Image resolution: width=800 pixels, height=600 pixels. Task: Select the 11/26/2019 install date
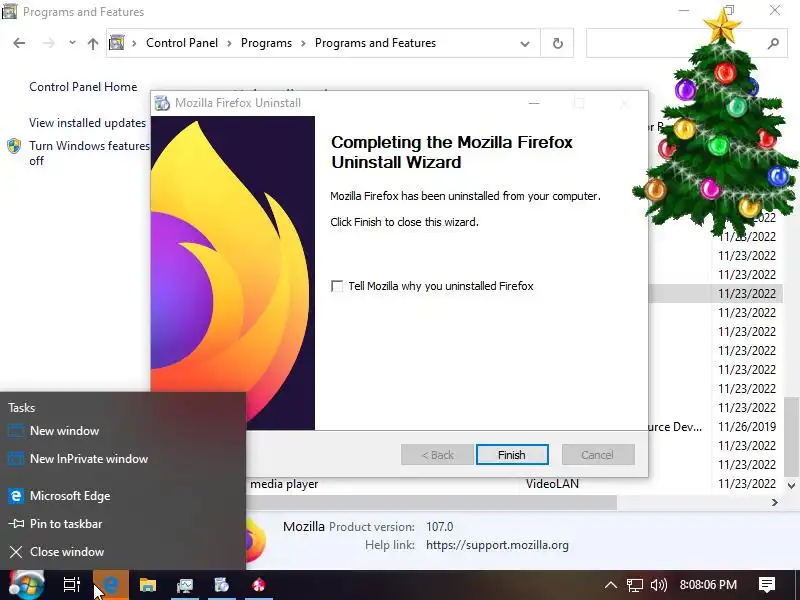(747, 427)
